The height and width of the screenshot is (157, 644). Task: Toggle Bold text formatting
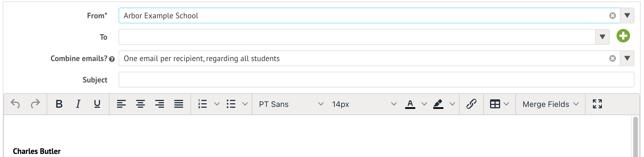tap(59, 104)
